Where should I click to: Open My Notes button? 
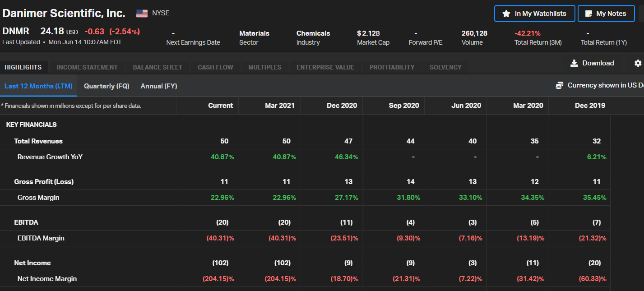[x=606, y=14]
